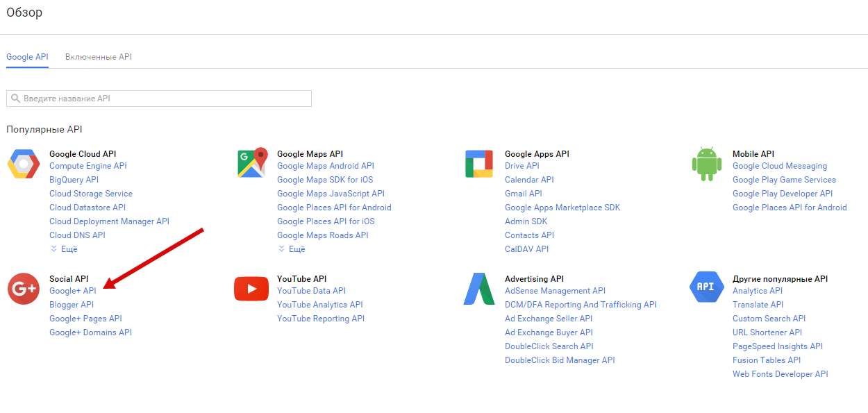This screenshot has width=868, height=413.
Task: Expand more Google Maps APIs with Ещё
Action: point(292,249)
